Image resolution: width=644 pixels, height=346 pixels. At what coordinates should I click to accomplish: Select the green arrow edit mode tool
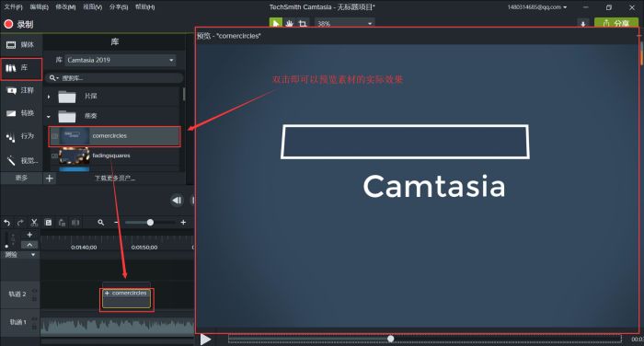pyautogui.click(x=276, y=23)
